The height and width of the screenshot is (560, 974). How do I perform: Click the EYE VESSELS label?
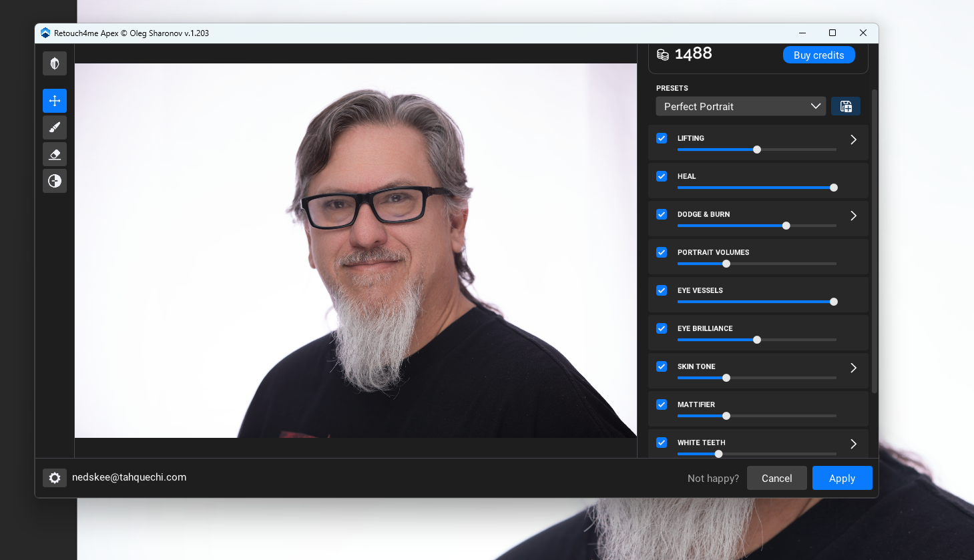coord(700,290)
